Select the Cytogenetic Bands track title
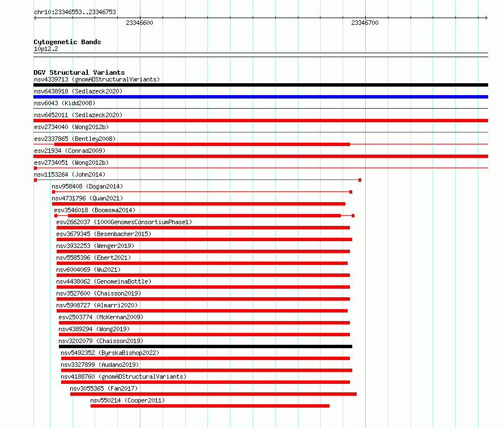 pyautogui.click(x=67, y=42)
